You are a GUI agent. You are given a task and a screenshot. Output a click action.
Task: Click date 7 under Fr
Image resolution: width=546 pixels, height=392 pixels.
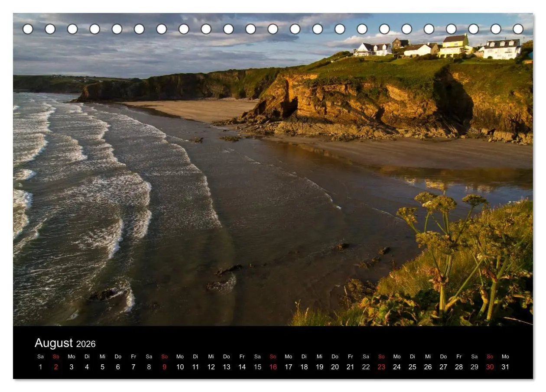[x=133, y=367]
